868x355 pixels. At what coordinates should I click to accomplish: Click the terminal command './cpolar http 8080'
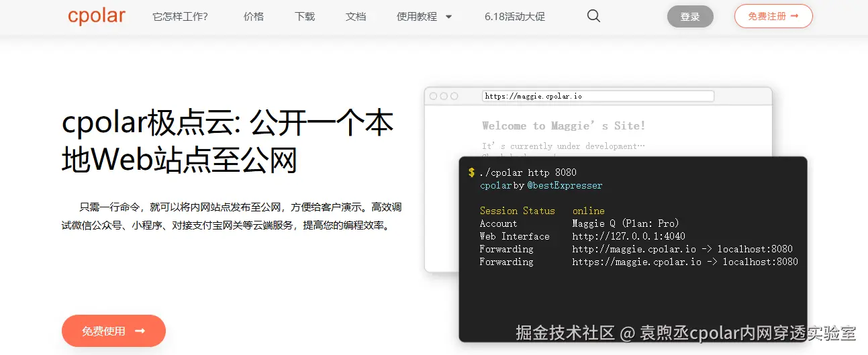coord(528,172)
